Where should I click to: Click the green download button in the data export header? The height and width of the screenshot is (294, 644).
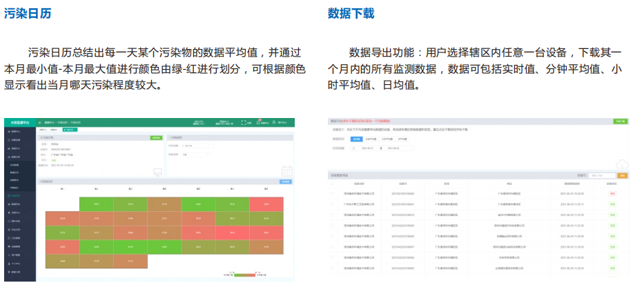point(620,121)
